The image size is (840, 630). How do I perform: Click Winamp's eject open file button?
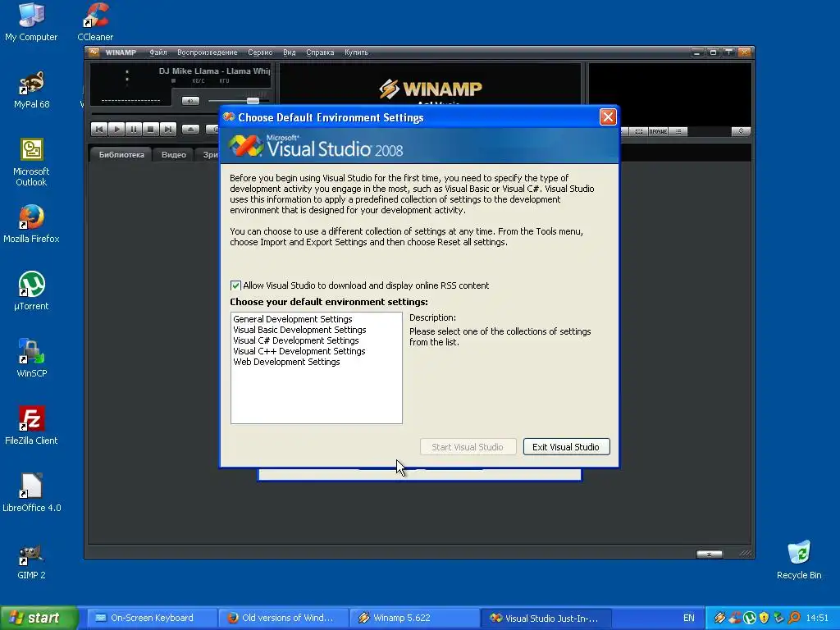[190, 129]
